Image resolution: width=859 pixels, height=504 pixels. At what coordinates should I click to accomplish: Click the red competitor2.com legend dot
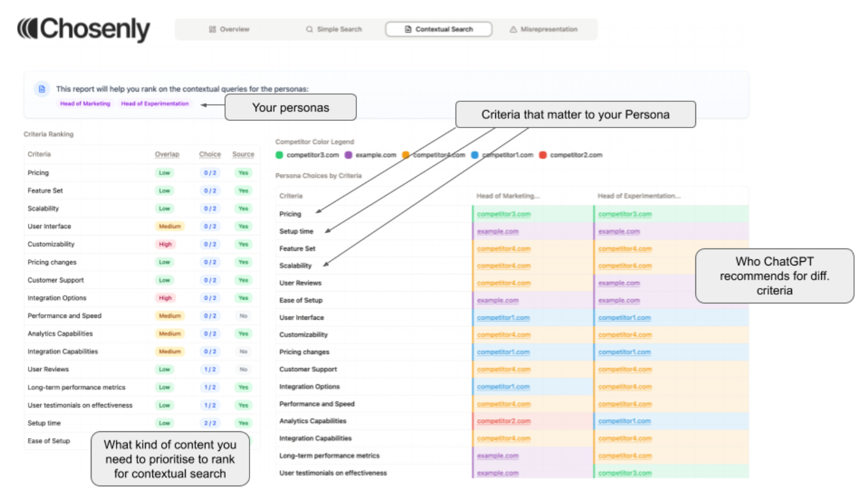coord(543,155)
